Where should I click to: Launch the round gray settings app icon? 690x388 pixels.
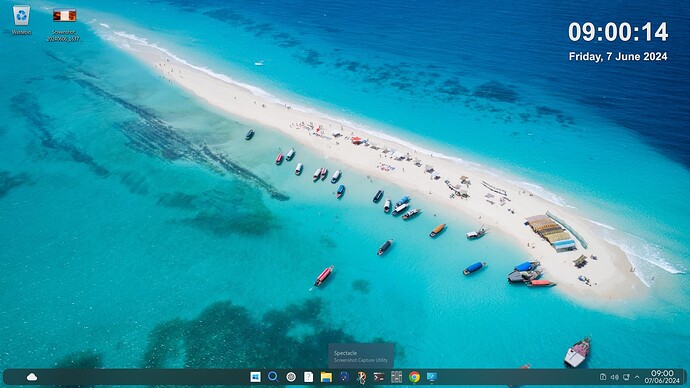pos(291,377)
